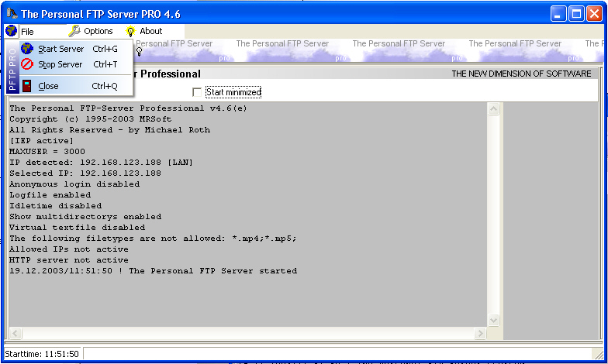Click the log line 'Anonymous login disabled'
The width and height of the screenshot is (608, 364).
coord(74,184)
